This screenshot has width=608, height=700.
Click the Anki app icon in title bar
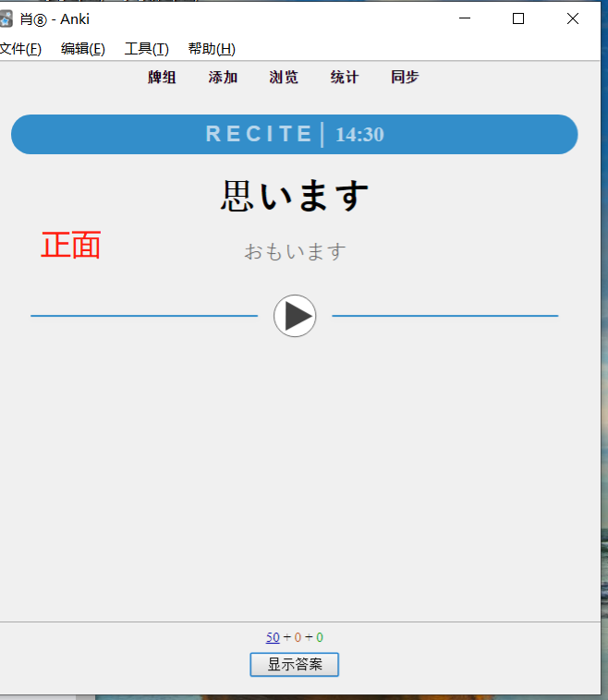point(6,19)
